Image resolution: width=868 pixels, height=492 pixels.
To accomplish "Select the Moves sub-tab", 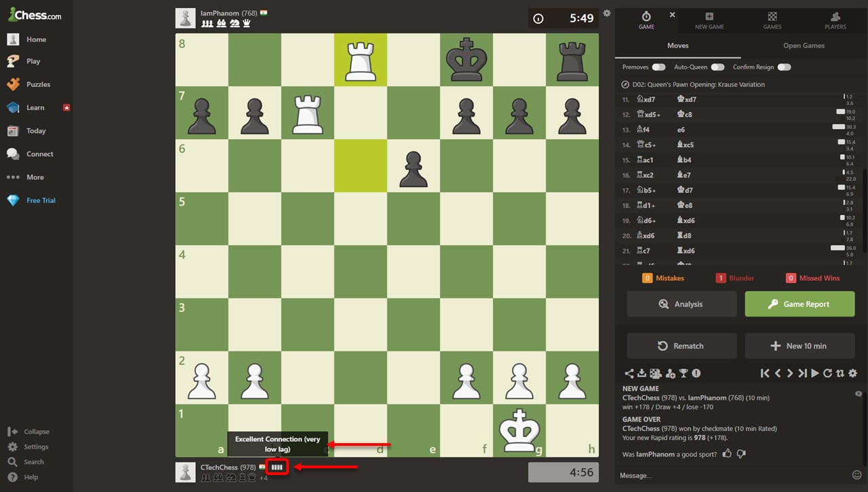I will [678, 45].
